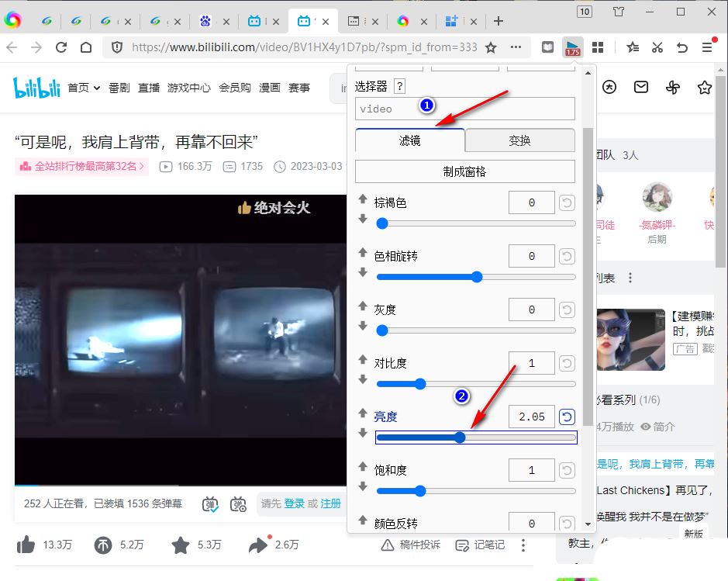Open the bilibili messages envelope icon
Image resolution: width=728 pixels, height=581 pixels.
[641, 87]
